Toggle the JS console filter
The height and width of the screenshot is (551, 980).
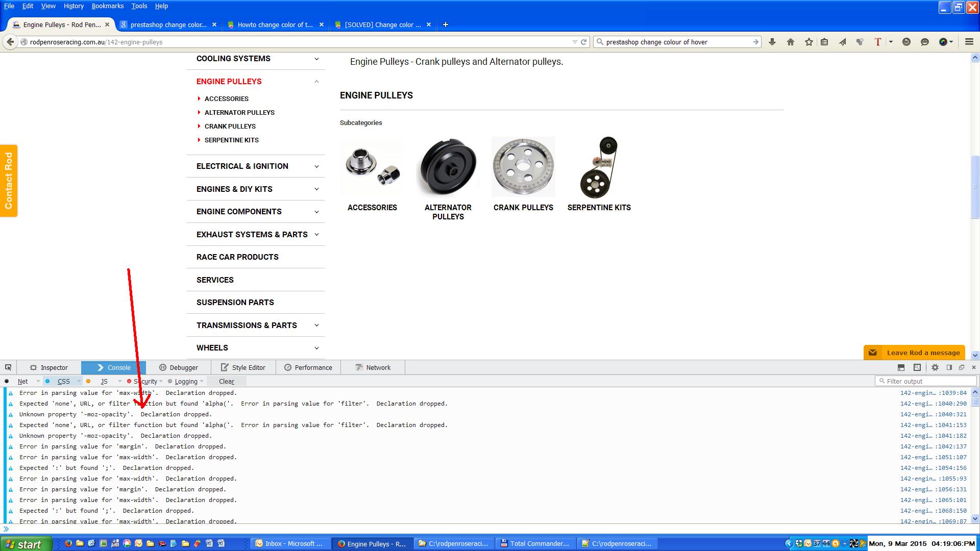104,381
